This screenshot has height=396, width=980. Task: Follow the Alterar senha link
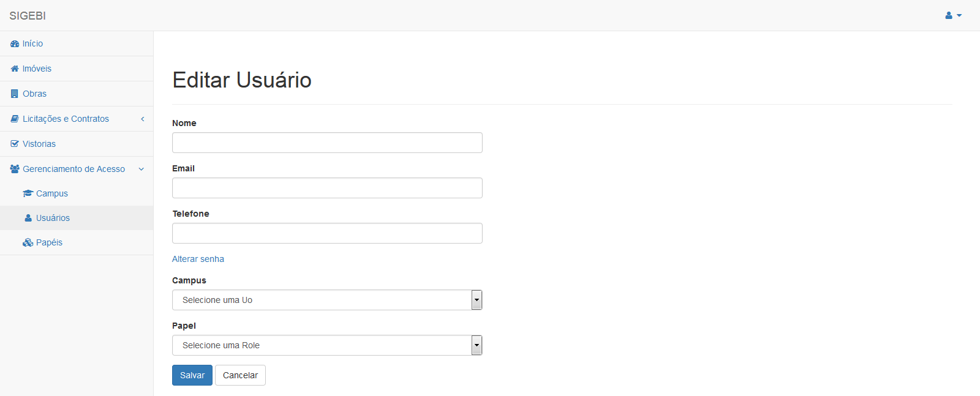[x=198, y=259]
